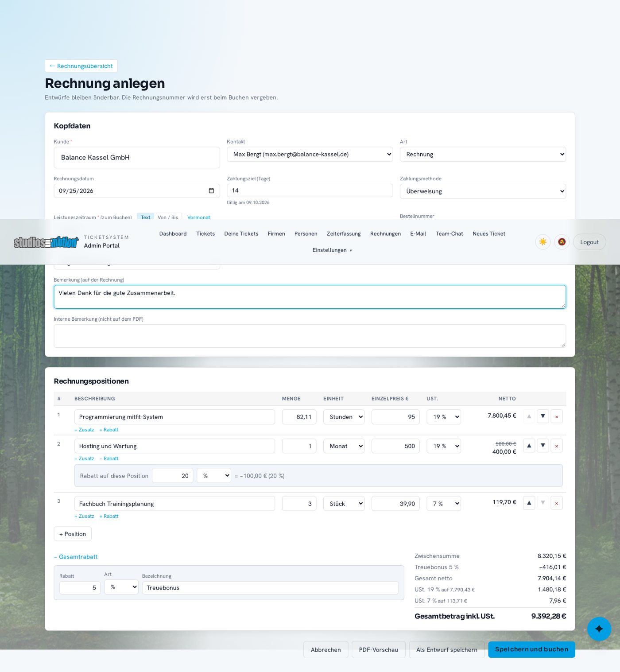Delete the Hosting und Wartung position
The height and width of the screenshot is (672, 620).
point(557,446)
